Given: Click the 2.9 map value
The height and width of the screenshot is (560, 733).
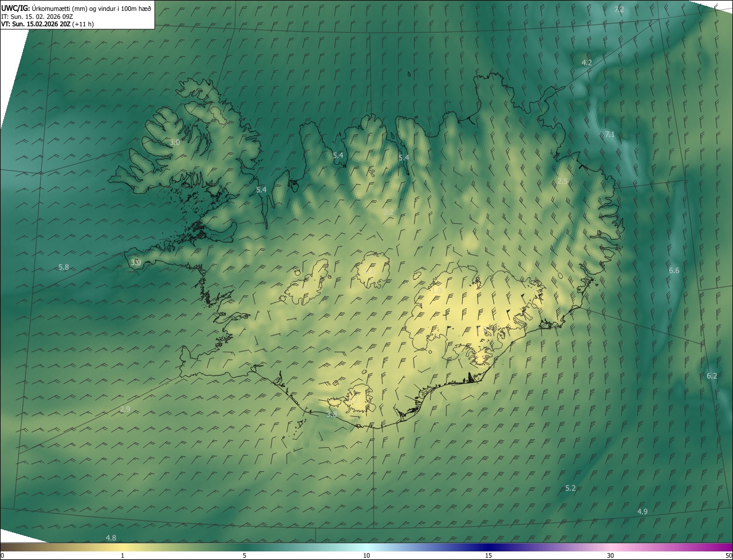Looking at the screenshot, I should pos(125,409).
